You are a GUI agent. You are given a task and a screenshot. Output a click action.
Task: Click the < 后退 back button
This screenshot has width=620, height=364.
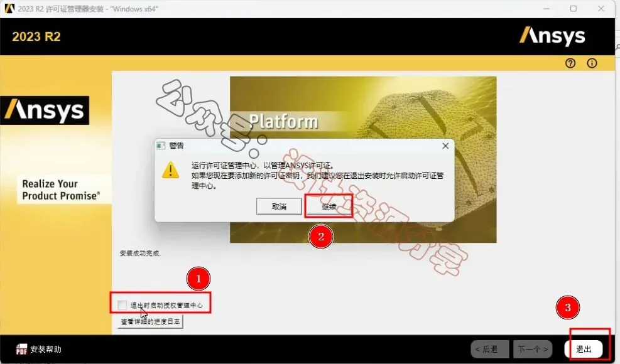[x=491, y=350]
